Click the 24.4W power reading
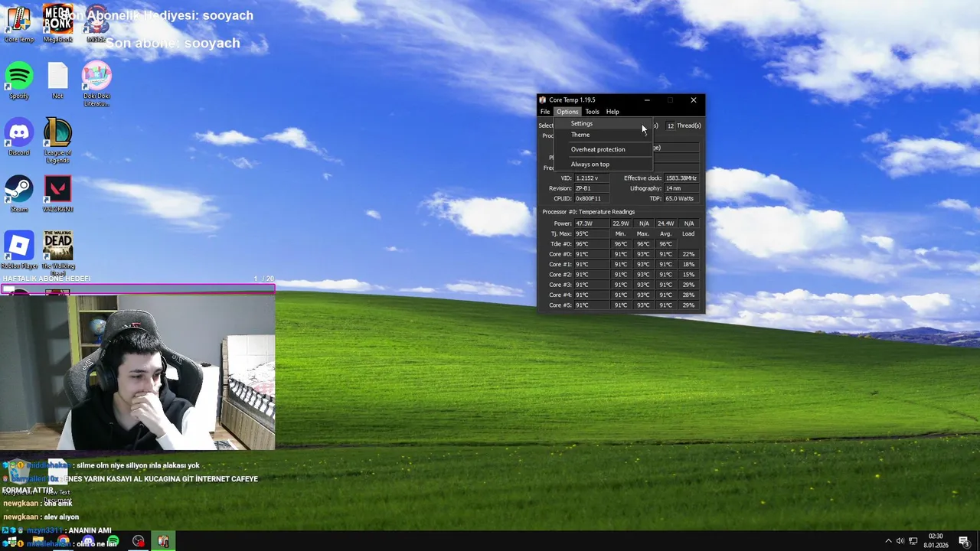Screen dimensions: 980x551 (x=665, y=223)
